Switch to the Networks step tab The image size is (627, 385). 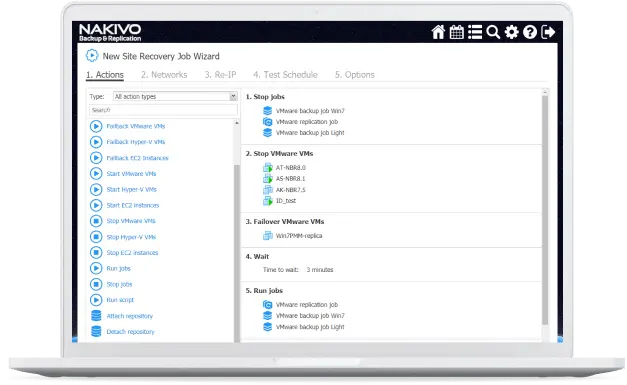(164, 75)
